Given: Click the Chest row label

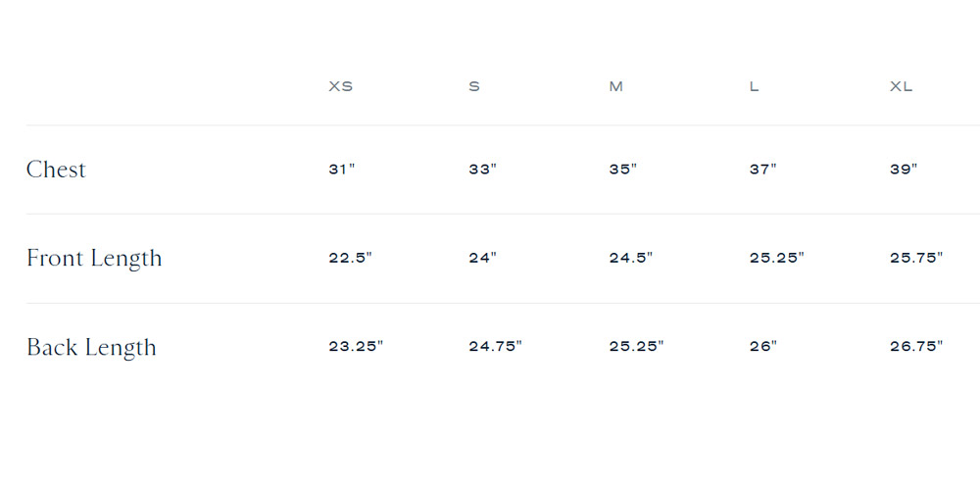Looking at the screenshot, I should point(56,170).
